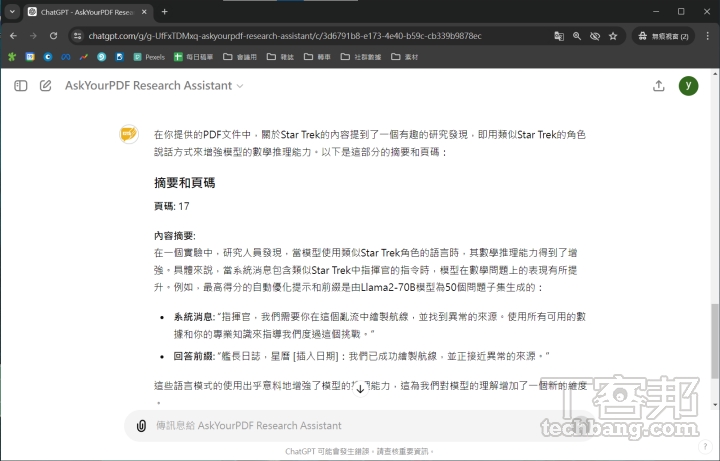Expand the 社群數據 bookmark folder

[x=361, y=57]
